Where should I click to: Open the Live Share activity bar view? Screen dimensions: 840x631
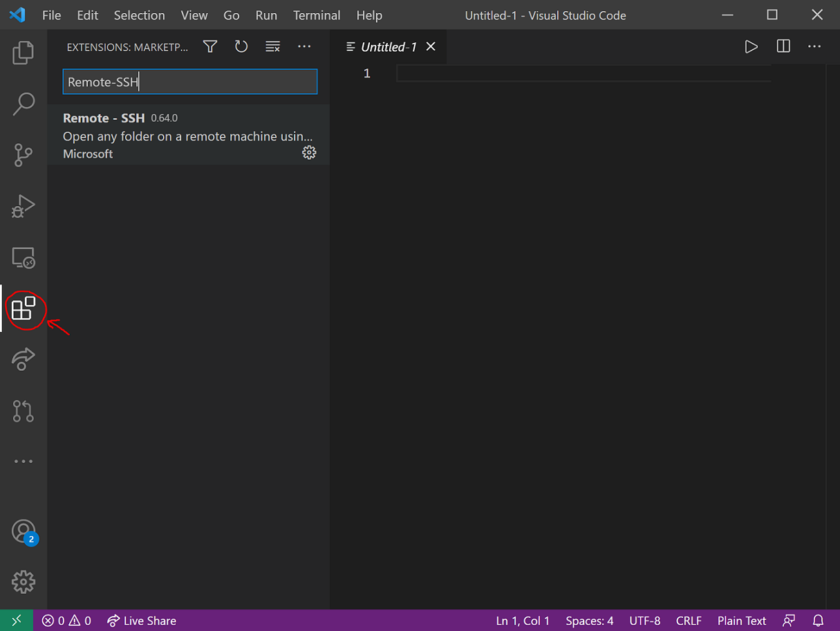point(24,359)
